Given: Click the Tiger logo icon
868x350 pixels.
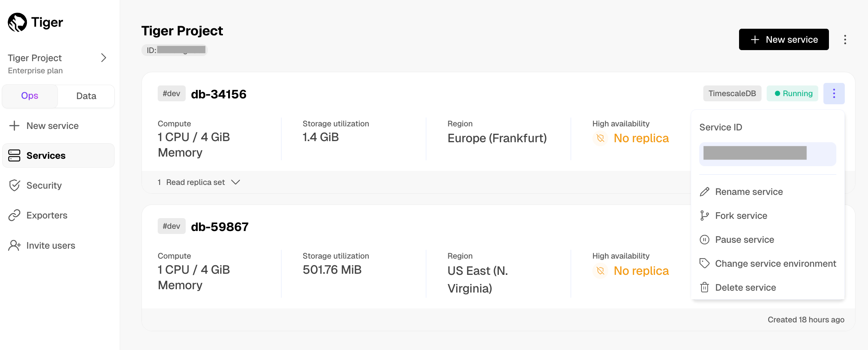Looking at the screenshot, I should click(x=17, y=22).
